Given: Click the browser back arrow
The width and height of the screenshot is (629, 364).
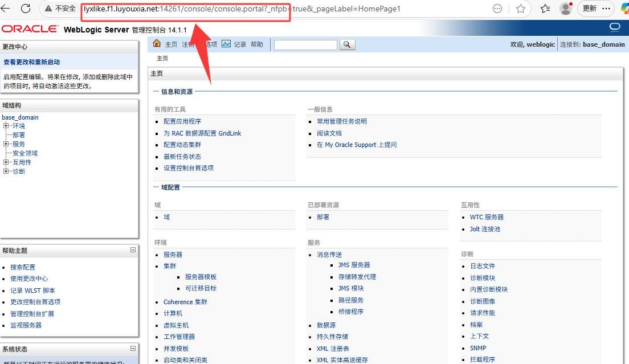Looking at the screenshot, I should point(5,9).
